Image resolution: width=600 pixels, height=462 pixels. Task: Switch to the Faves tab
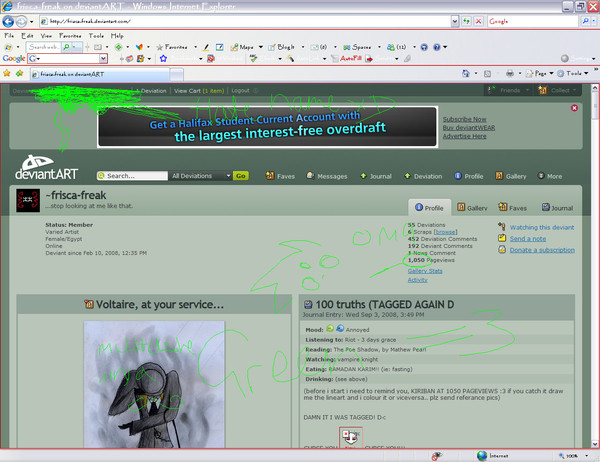click(512, 208)
